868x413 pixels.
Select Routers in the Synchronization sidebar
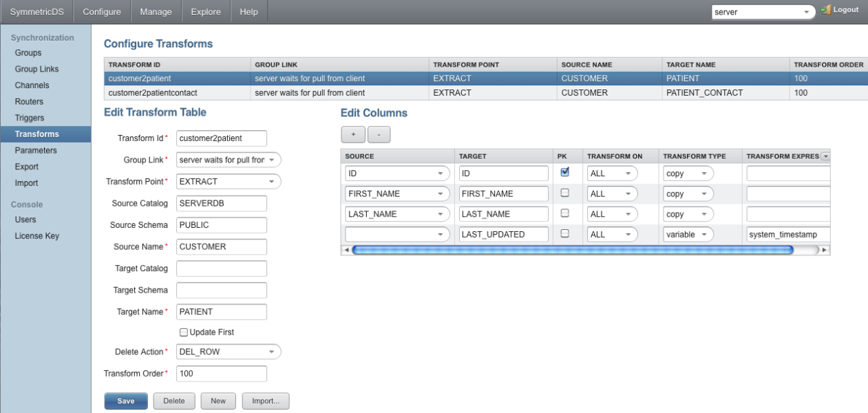point(29,101)
